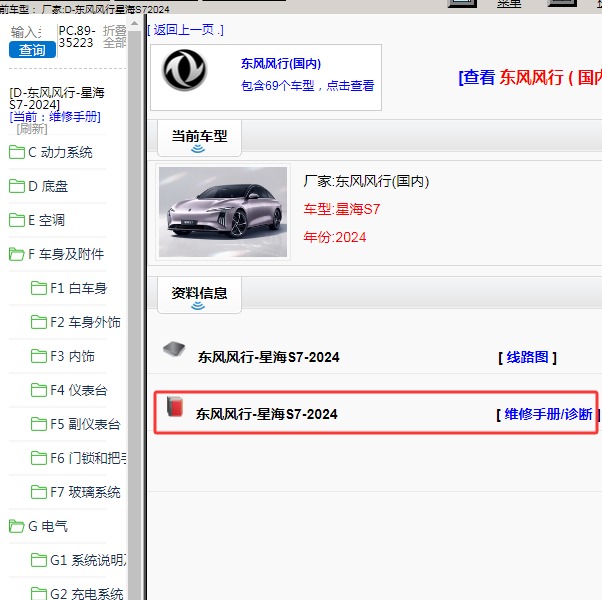This screenshot has width=602, height=600.
Task: Open the F6 门锁和把手 folder
Action: coord(79,458)
